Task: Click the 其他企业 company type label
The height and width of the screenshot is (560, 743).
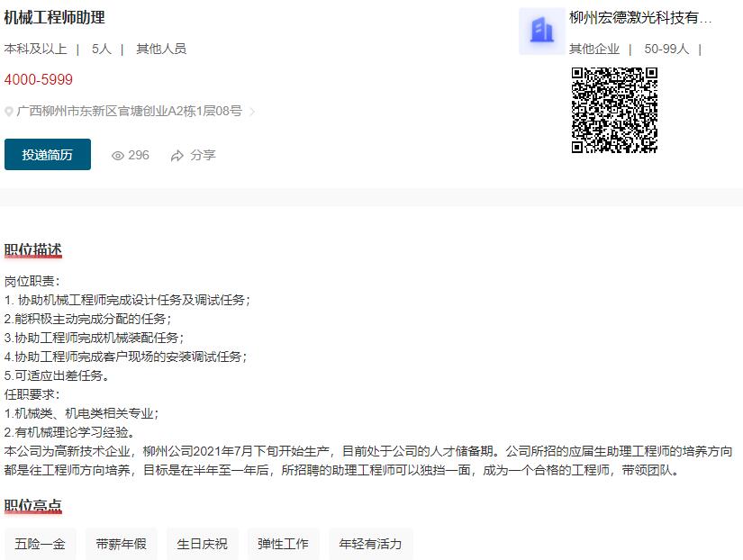Action: coord(594,49)
